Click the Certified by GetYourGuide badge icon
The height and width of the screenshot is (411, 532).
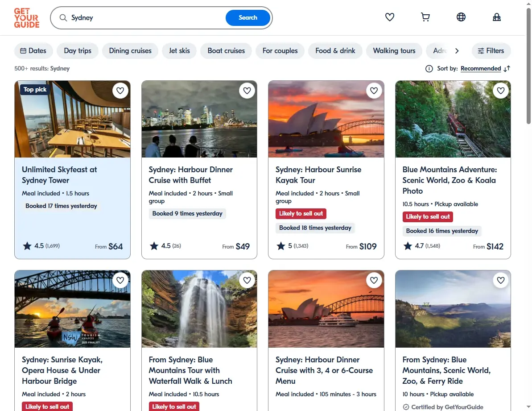[x=406, y=407]
